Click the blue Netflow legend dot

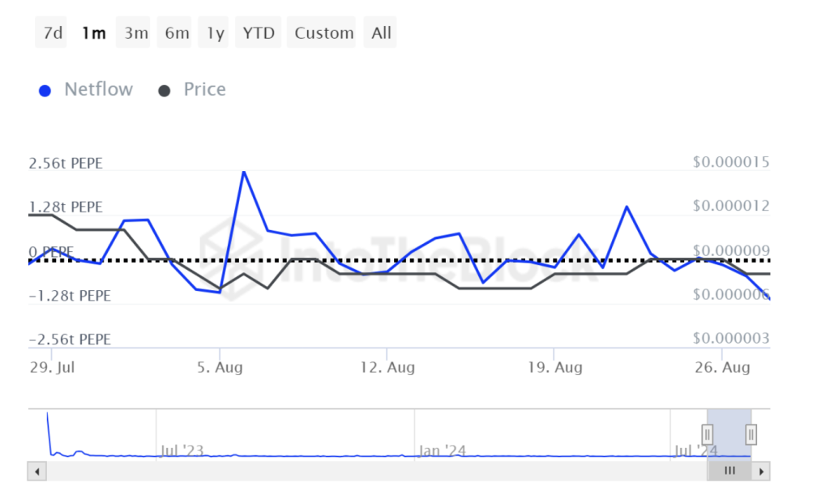point(45,91)
